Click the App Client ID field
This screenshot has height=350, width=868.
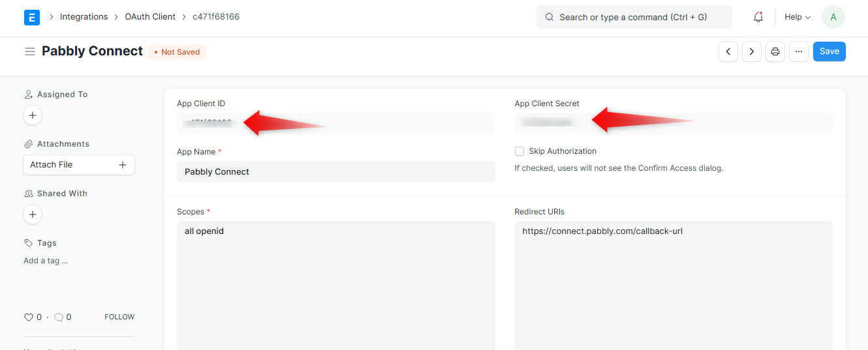(336, 124)
